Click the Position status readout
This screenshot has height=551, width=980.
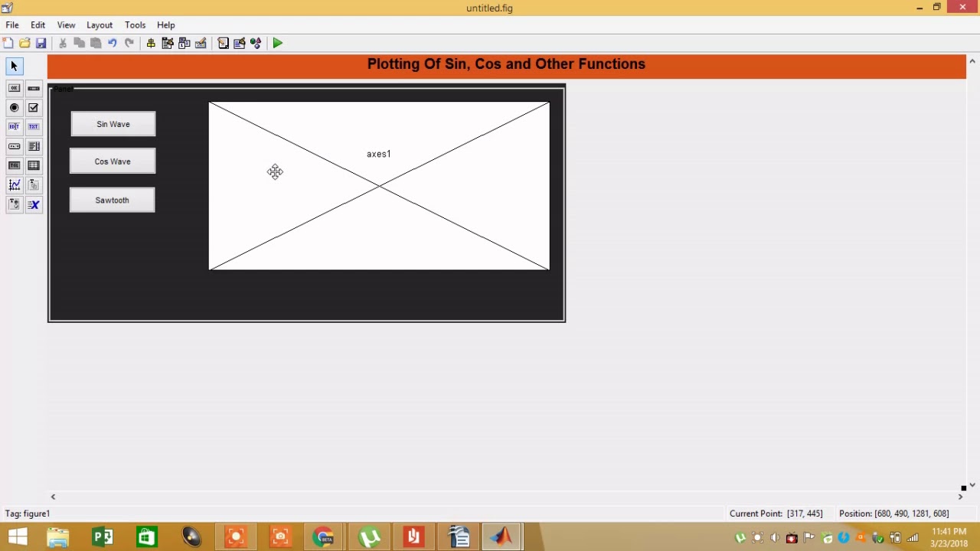(893, 514)
